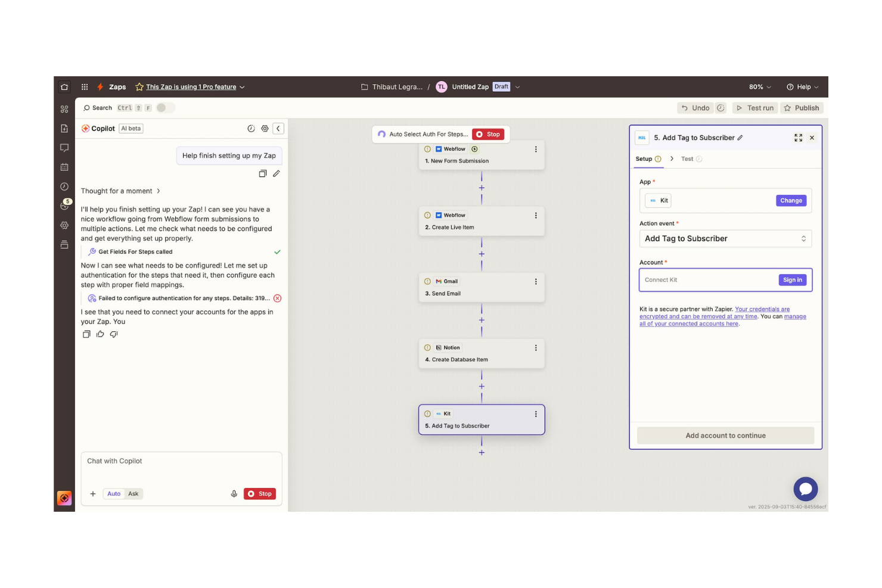This screenshot has width=882, height=588.
Task: Add attachment with plus in Copilot chat
Action: click(93, 494)
